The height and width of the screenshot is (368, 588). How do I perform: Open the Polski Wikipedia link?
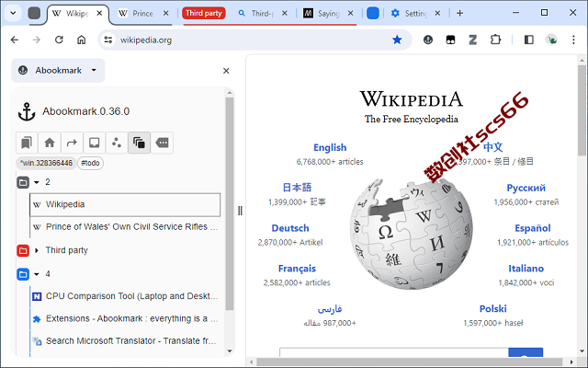point(492,309)
